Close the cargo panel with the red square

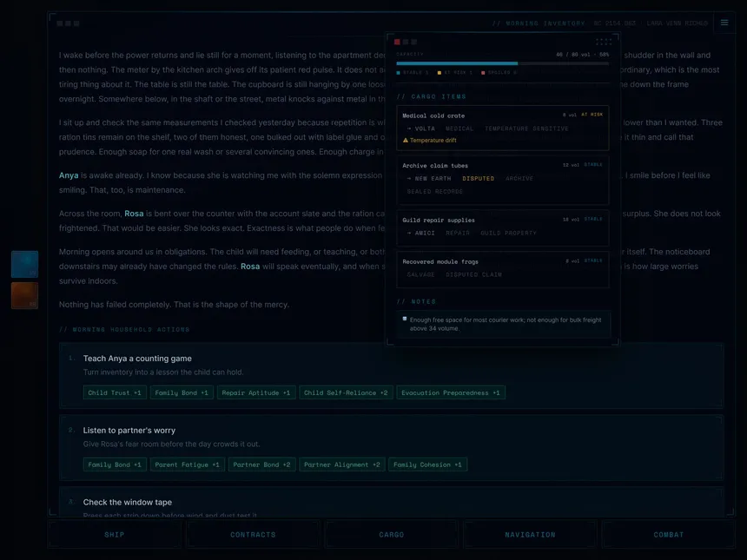click(397, 42)
